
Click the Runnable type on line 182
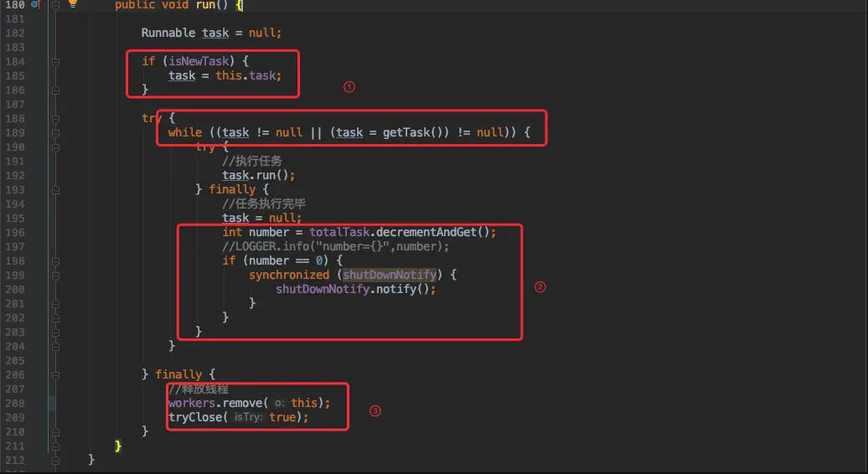click(168, 33)
